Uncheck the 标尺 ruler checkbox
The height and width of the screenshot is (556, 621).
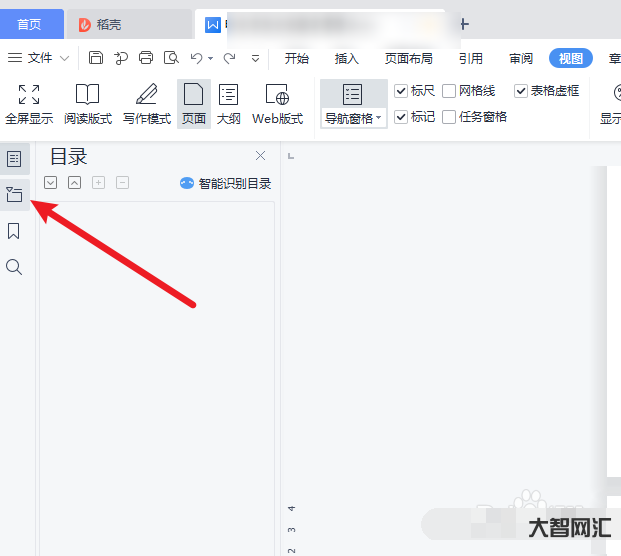point(401,91)
